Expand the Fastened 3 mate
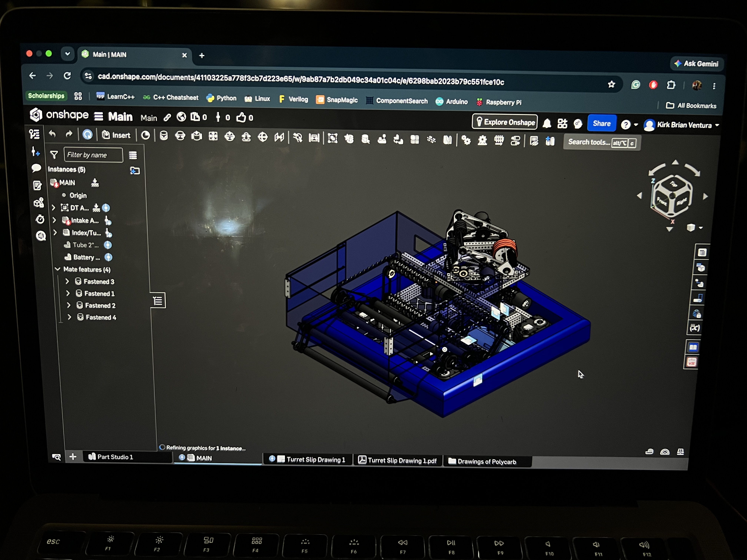Screen dimensions: 747x560 click(67, 281)
